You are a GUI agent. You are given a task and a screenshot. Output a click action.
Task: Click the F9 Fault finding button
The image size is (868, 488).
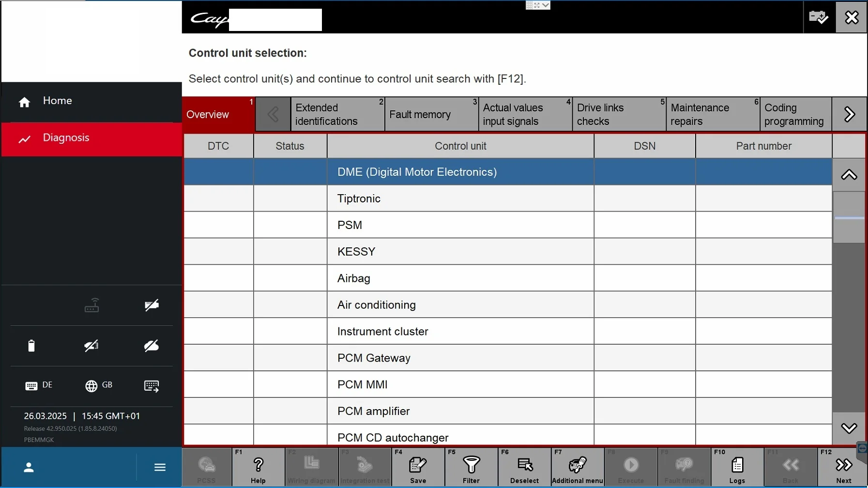[x=684, y=467]
